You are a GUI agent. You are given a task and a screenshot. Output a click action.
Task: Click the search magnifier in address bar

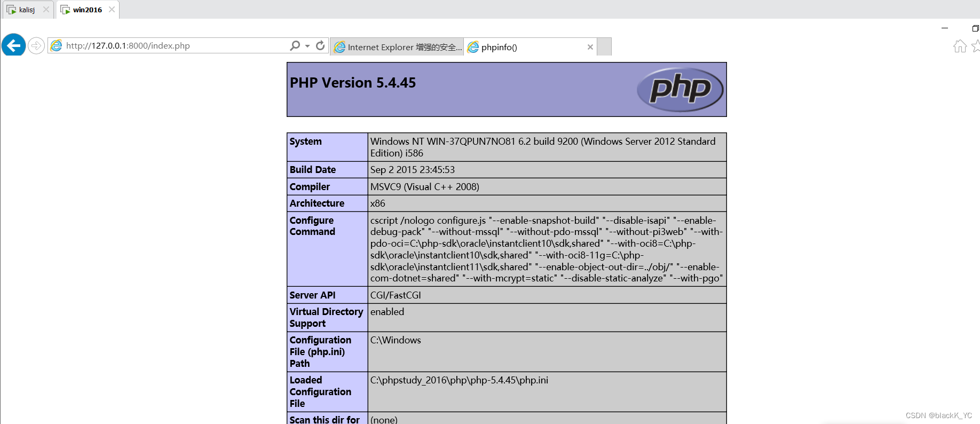pos(295,46)
